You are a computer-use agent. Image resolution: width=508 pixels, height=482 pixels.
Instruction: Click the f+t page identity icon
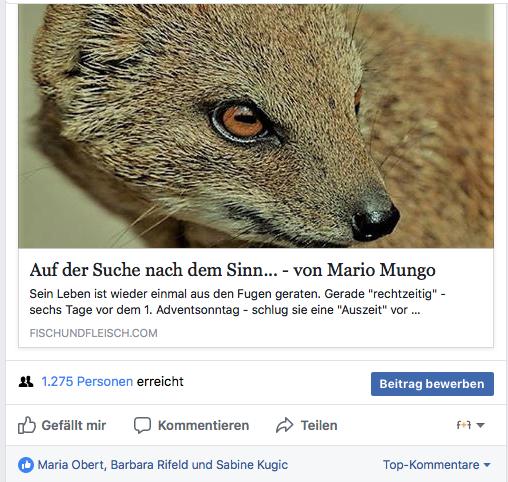pos(464,425)
